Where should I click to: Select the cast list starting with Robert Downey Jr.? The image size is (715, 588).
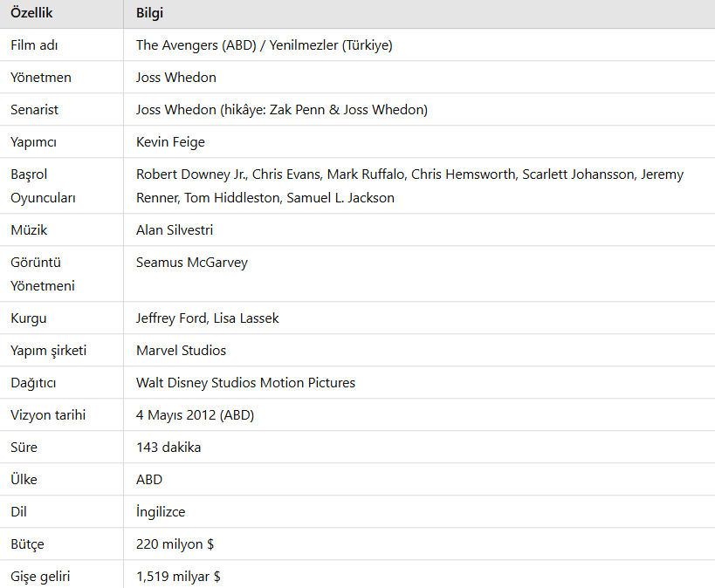pyautogui.click(x=409, y=186)
